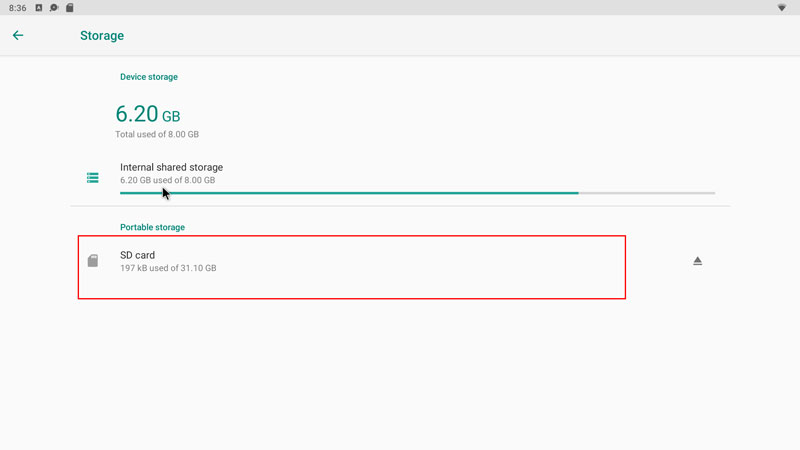
Task: Click 'Total used of 8.00 GB' text
Action: (157, 134)
